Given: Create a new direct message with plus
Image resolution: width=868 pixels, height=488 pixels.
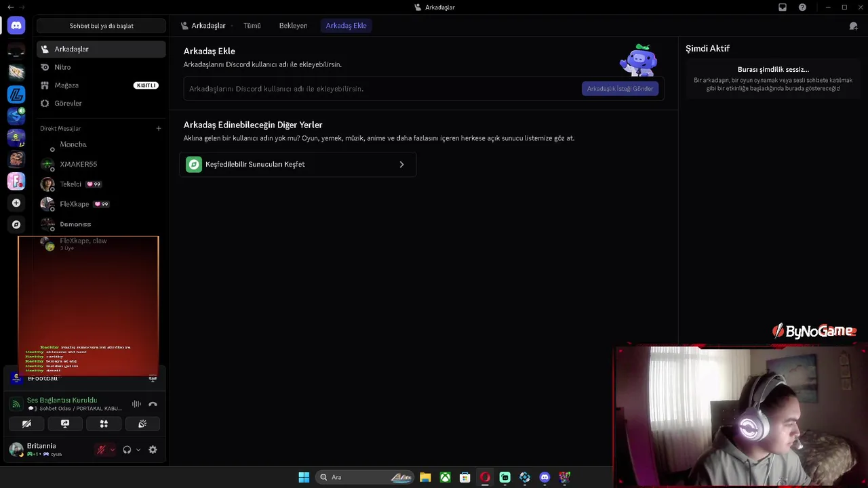Looking at the screenshot, I should click(x=159, y=128).
